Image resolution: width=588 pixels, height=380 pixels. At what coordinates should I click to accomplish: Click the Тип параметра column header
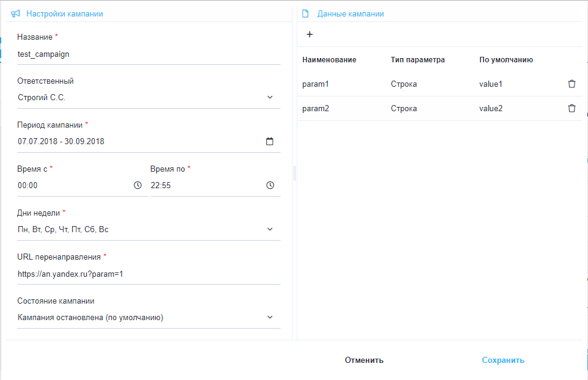coord(418,60)
